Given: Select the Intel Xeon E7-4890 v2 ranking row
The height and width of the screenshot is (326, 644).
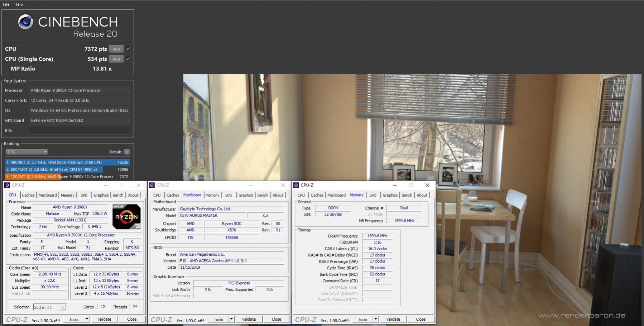Looking at the screenshot, I should [x=67, y=169].
